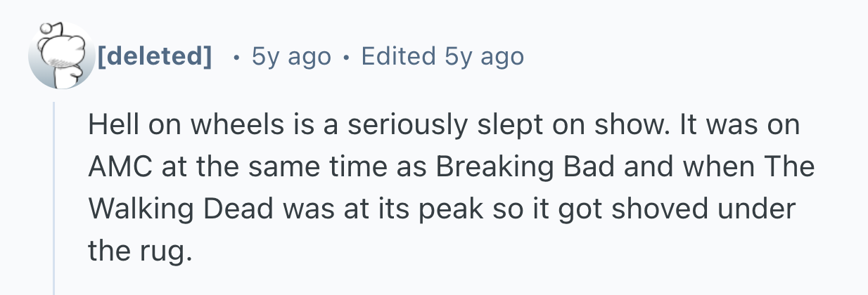Click the dot separator before "Edited"
Screen dimensions: 868x295
coord(345,57)
